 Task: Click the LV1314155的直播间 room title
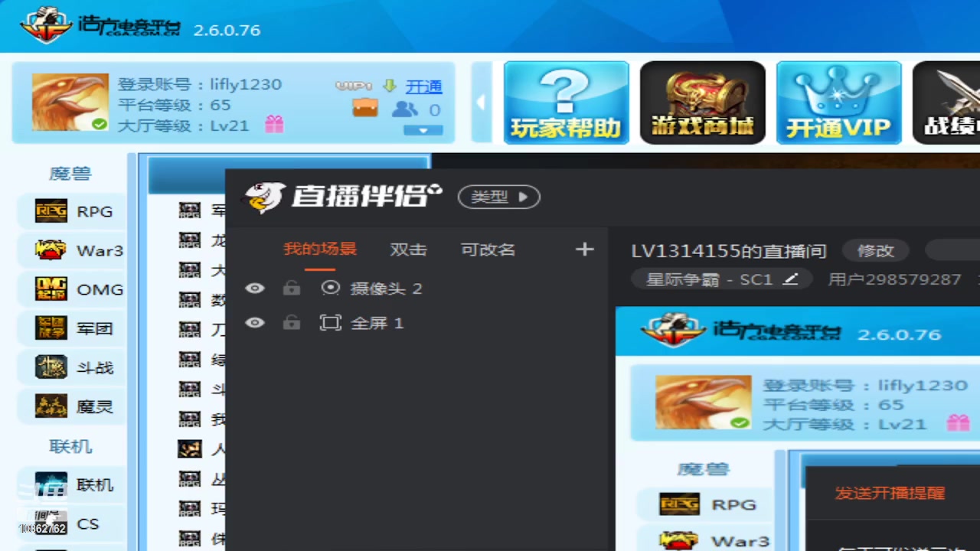(x=729, y=251)
